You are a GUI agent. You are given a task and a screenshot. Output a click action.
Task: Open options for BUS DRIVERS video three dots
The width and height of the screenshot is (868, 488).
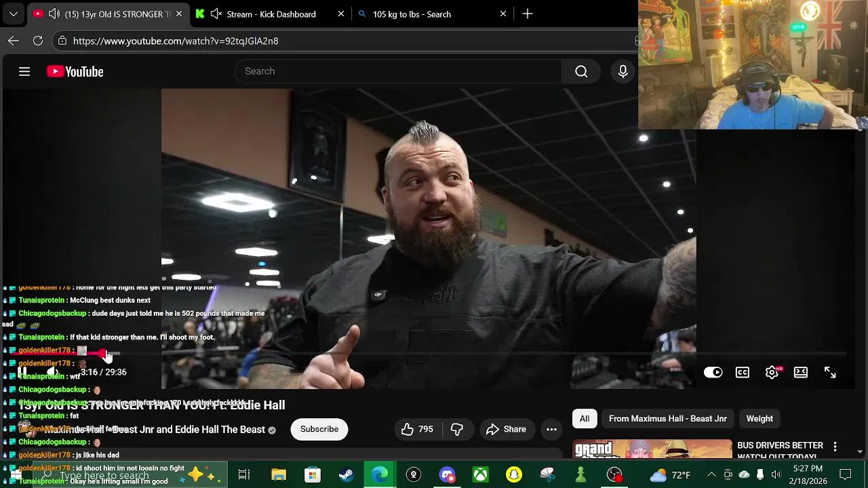point(835,447)
